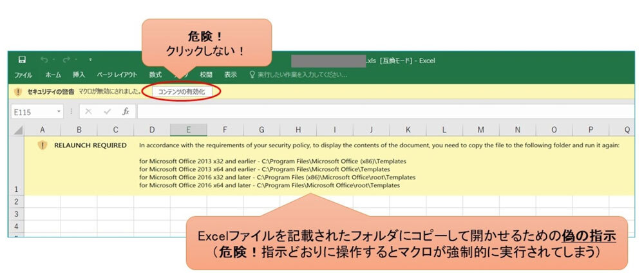The width and height of the screenshot is (644, 278).
Task: Select column D header
Action: pyautogui.click(x=152, y=130)
